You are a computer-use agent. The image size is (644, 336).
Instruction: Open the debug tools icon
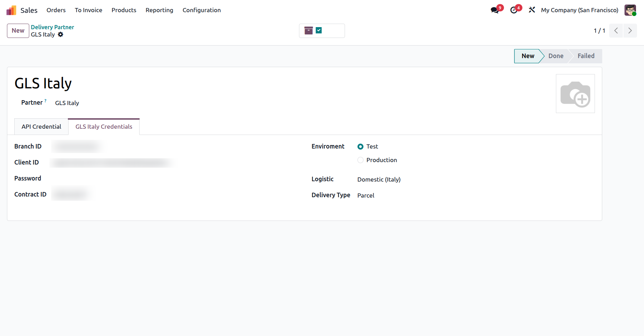[x=532, y=10]
